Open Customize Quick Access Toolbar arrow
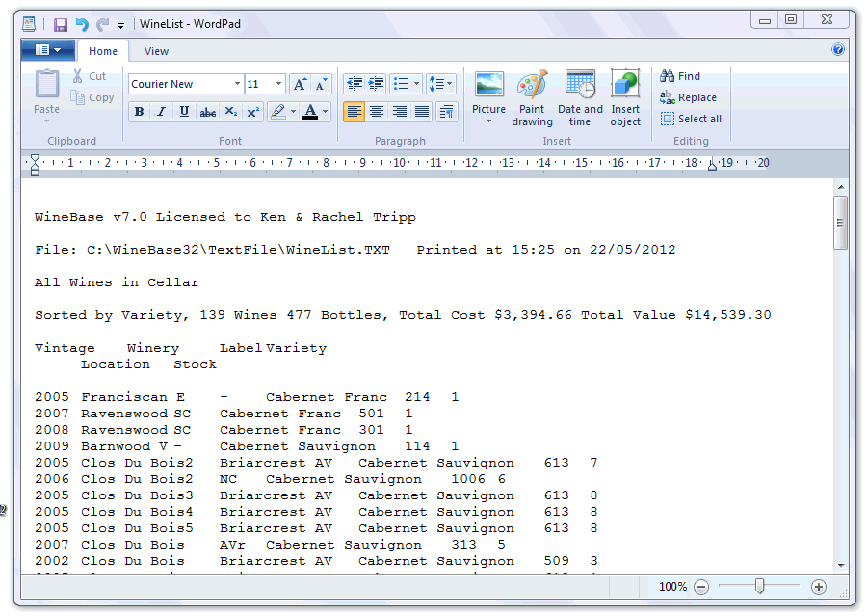 (x=120, y=25)
